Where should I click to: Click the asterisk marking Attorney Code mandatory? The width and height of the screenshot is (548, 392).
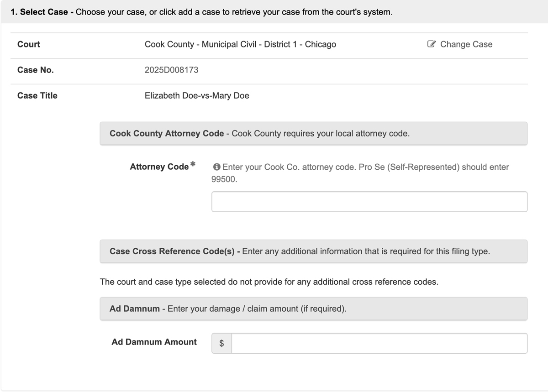click(x=192, y=163)
